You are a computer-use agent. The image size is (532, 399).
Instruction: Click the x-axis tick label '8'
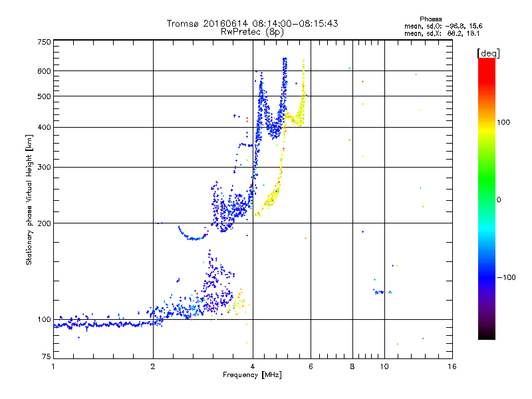[x=352, y=366]
